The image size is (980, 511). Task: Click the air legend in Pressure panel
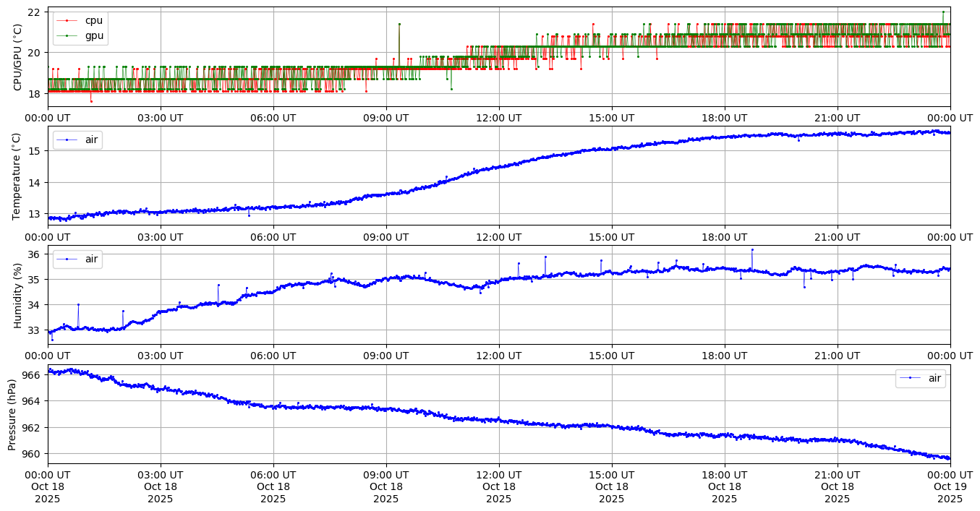point(920,378)
